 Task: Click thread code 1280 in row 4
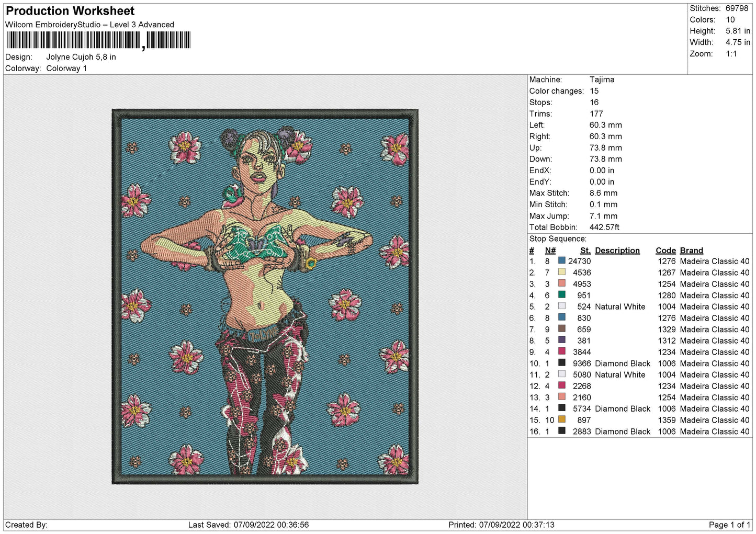pos(667,296)
